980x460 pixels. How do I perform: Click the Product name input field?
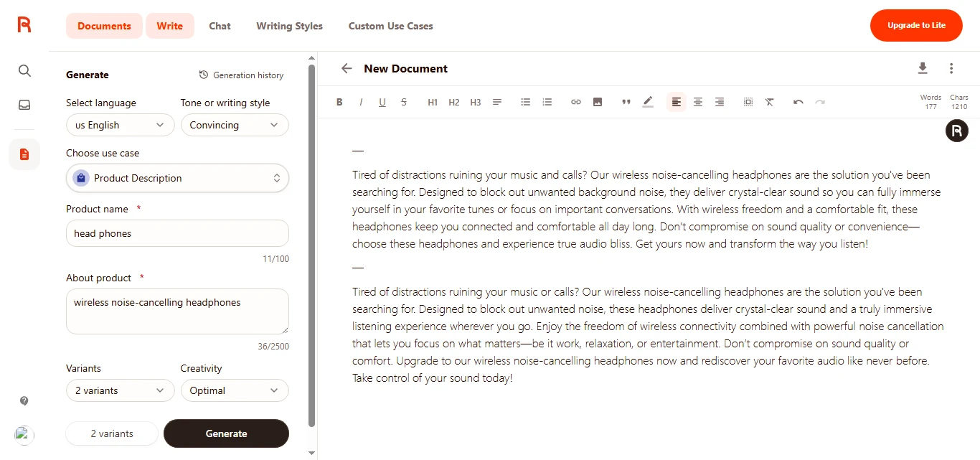click(177, 233)
